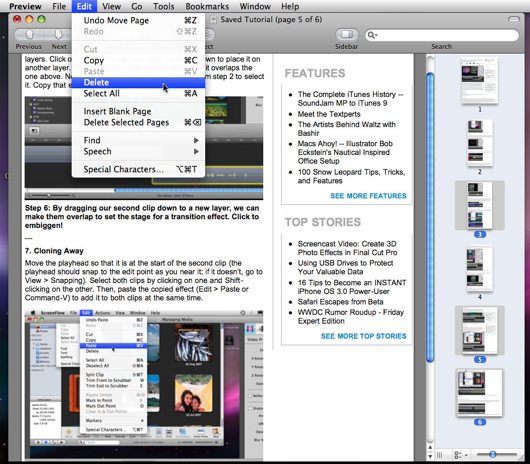This screenshot has height=464, width=530.
Task: Expand the Speech submenu
Action: coord(138,151)
